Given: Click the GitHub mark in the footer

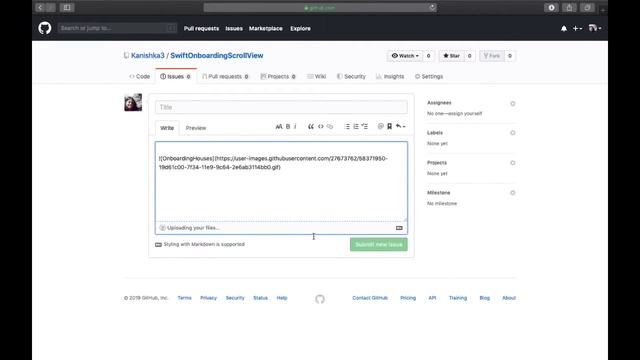Looking at the screenshot, I should point(320,299).
